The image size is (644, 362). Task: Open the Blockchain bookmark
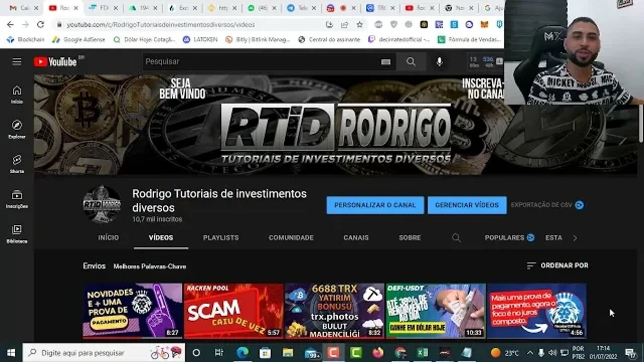click(x=26, y=39)
